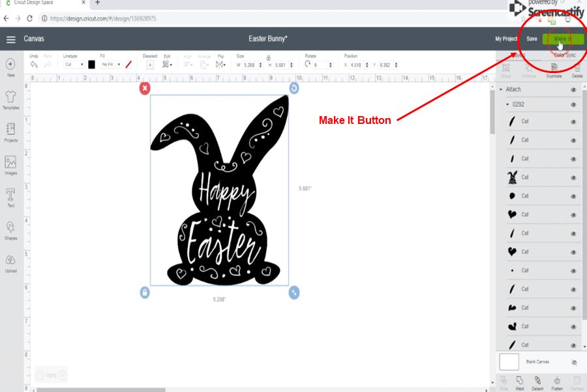Click the Detach tool
This screenshot has height=392, width=587.
tap(537, 384)
